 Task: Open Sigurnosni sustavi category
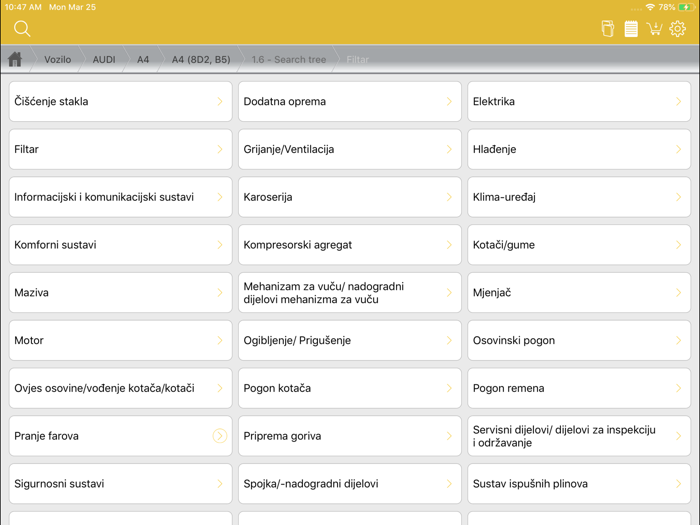(121, 483)
